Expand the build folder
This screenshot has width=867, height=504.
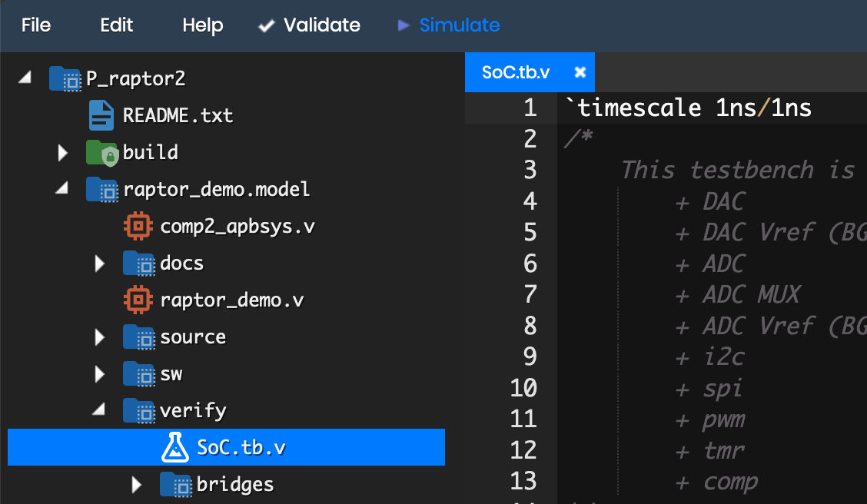(x=62, y=153)
